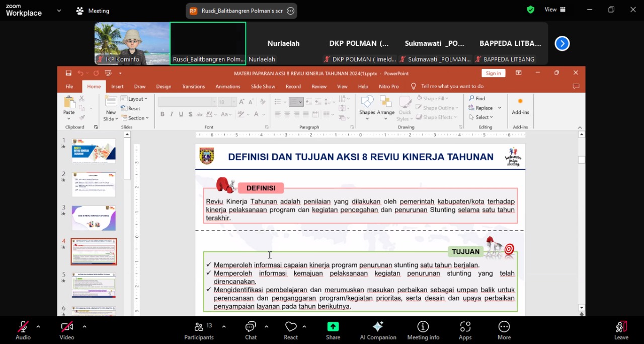
Task: Leave the Zoom meeting
Action: pos(621,330)
